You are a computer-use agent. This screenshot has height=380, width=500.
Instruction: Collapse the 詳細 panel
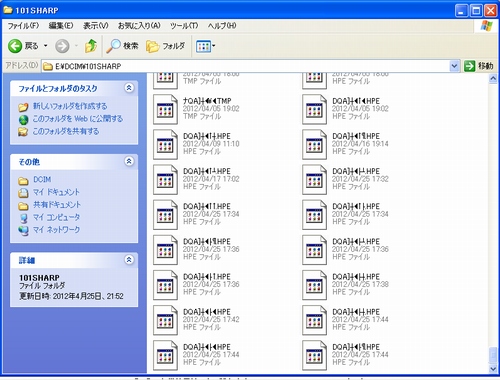click(129, 260)
